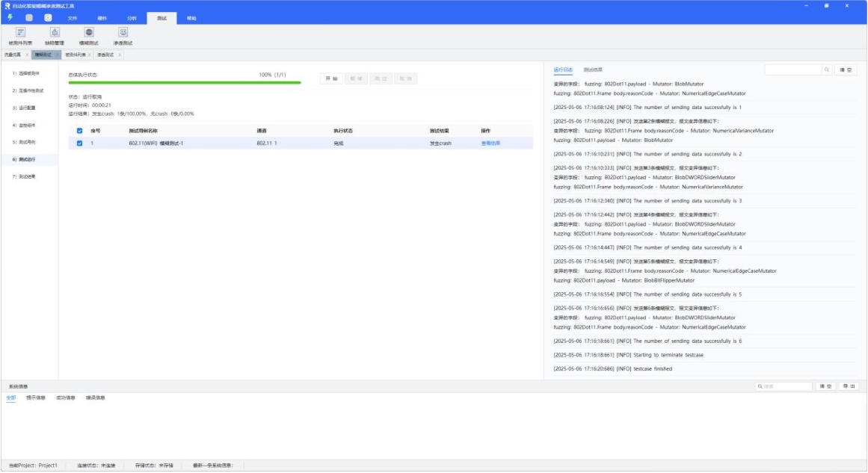Switch to the 被测件列表 document tab

(x=76, y=55)
